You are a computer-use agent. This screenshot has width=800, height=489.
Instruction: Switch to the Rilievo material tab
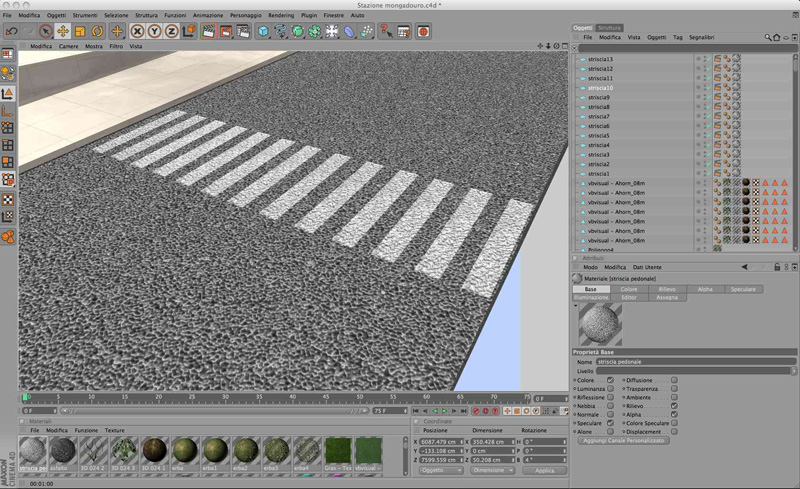click(667, 289)
